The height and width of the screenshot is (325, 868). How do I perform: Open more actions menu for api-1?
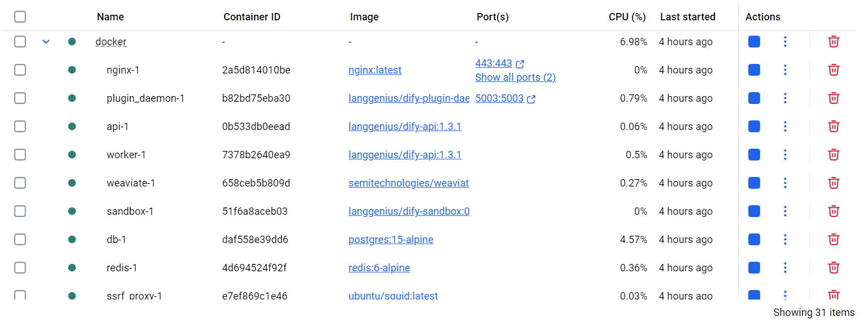click(x=785, y=127)
